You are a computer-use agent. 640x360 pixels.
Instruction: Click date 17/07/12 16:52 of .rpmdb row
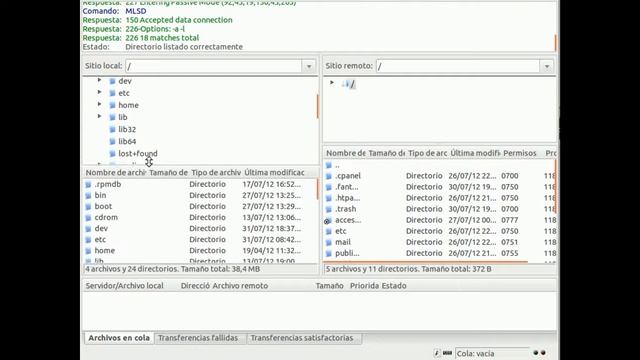coord(271,184)
